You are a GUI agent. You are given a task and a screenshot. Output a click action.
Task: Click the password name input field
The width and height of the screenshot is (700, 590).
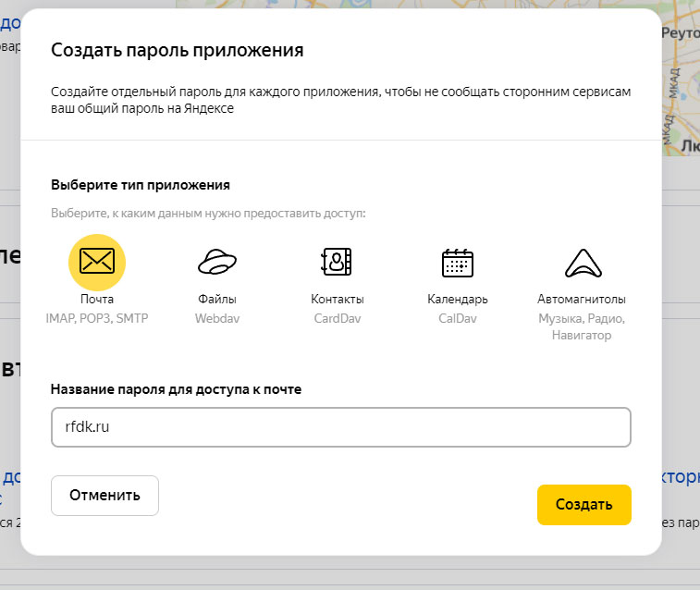(341, 427)
